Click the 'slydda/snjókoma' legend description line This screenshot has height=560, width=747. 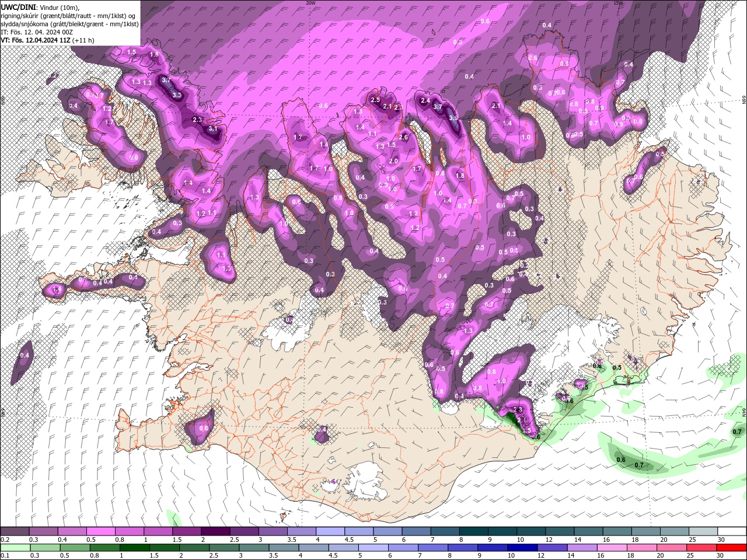pos(69,23)
